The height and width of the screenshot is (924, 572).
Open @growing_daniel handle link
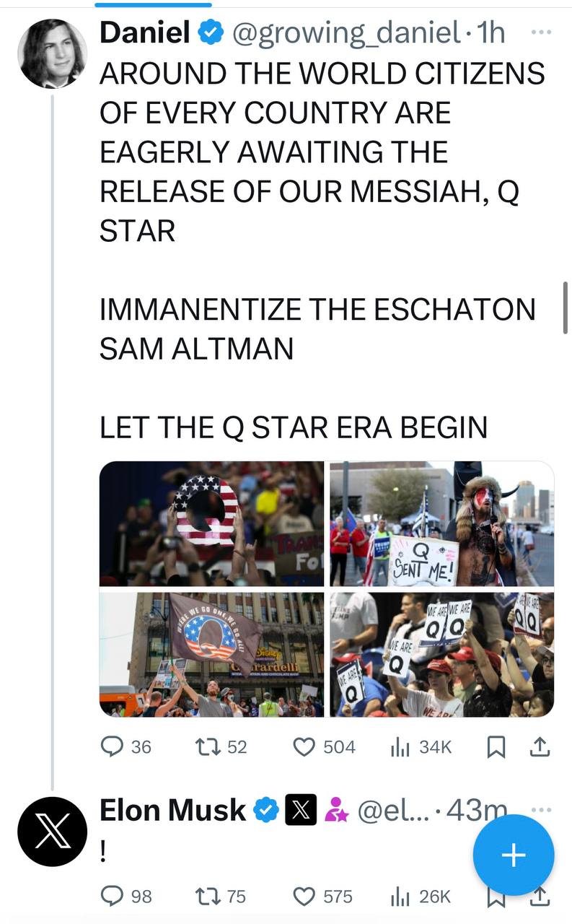345,32
